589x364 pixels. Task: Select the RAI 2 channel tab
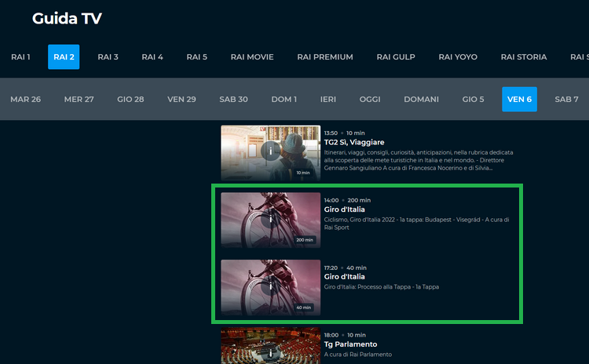click(x=64, y=57)
